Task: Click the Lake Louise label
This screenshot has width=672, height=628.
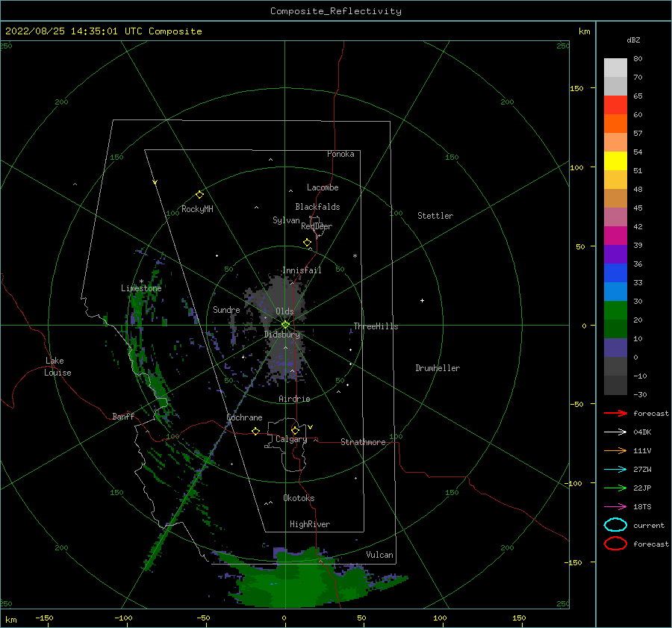Action: (57, 367)
